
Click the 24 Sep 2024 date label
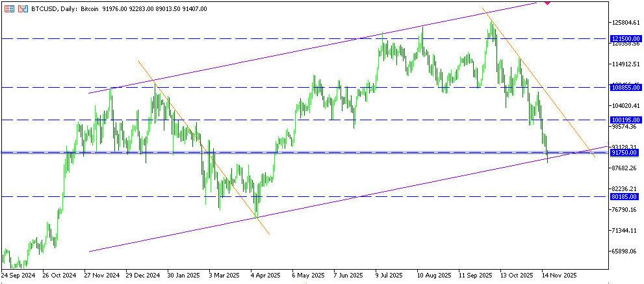tap(19, 276)
